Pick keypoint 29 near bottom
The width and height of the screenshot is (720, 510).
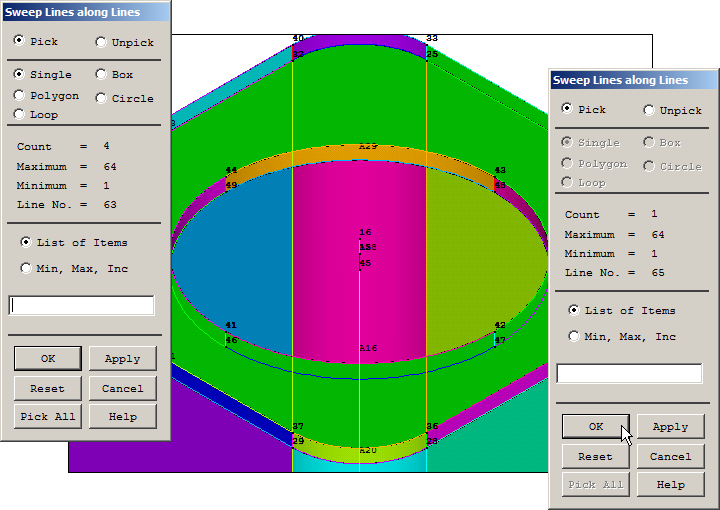pyautogui.click(x=298, y=441)
